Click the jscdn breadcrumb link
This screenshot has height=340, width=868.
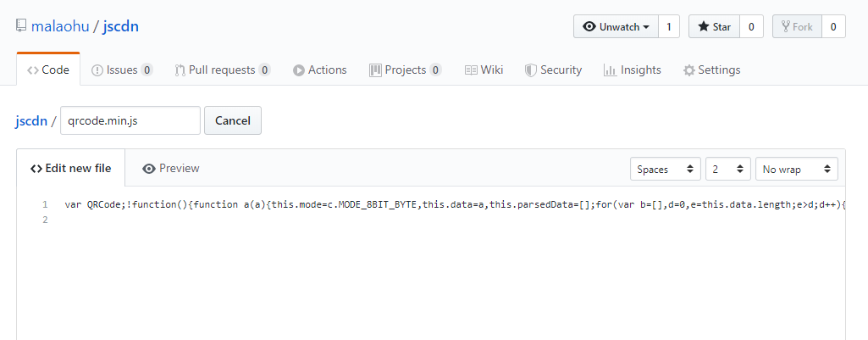point(31,120)
